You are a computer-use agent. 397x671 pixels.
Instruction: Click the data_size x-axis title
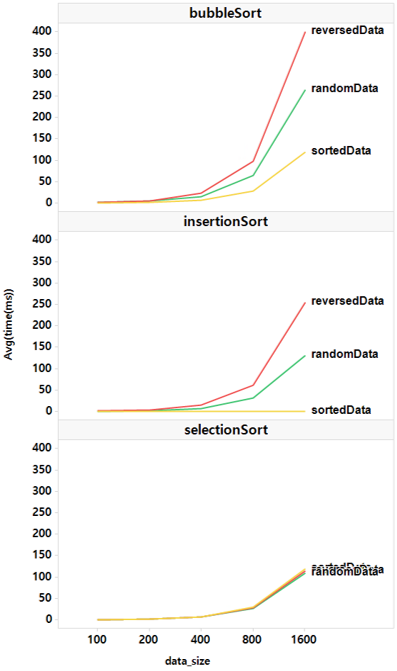[188, 661]
